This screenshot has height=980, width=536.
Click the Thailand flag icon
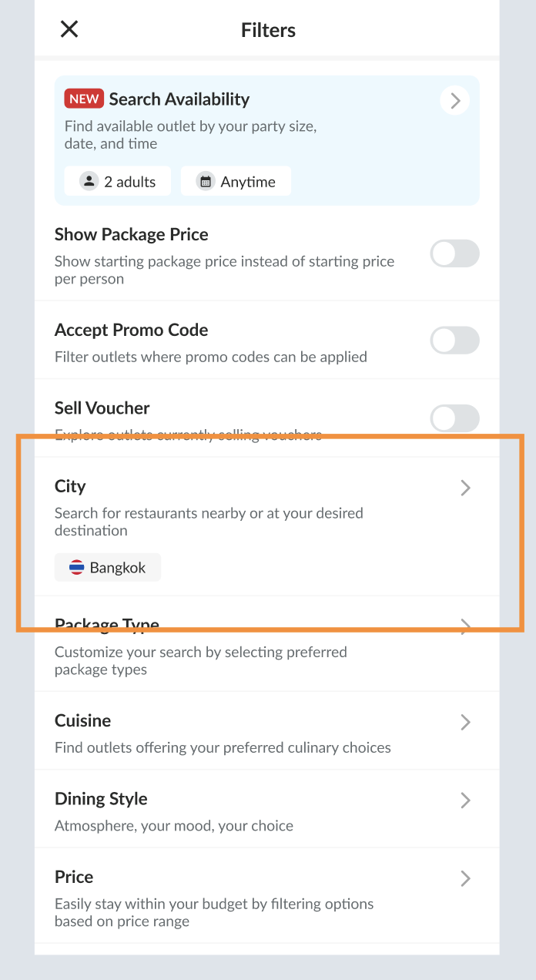(x=77, y=568)
